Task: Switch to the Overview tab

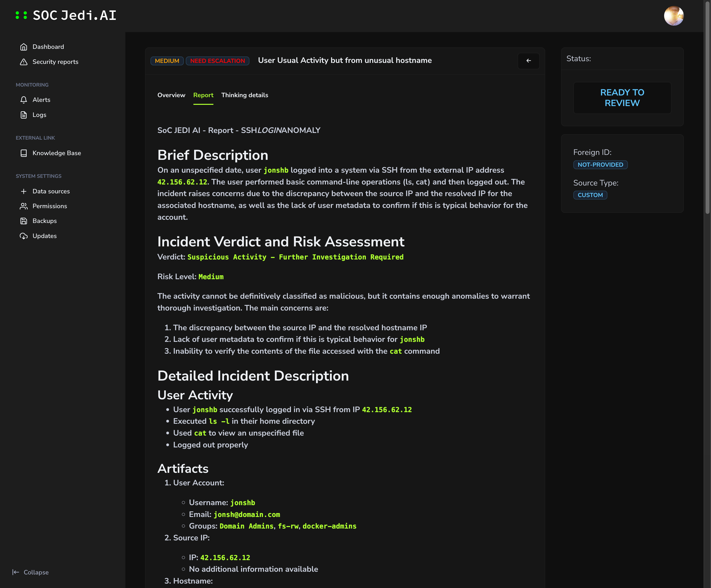Action: [x=171, y=95]
